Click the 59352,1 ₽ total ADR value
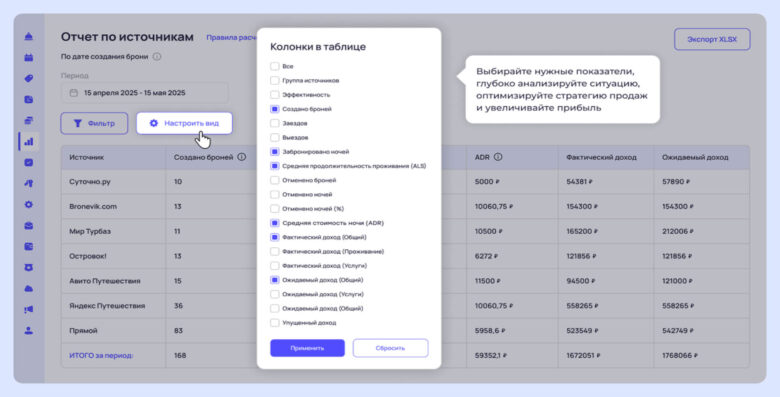The image size is (780, 397). point(490,356)
